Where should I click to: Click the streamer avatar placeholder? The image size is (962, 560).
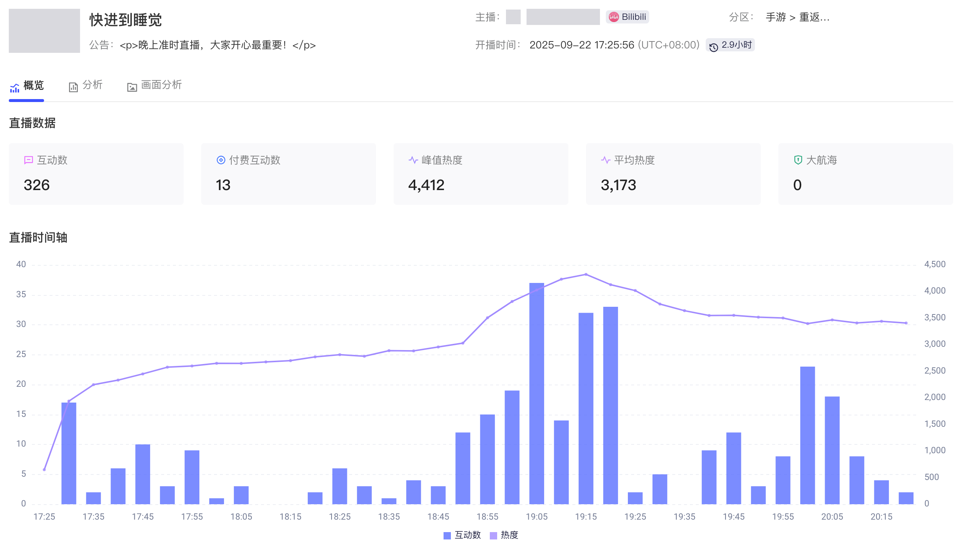(513, 17)
